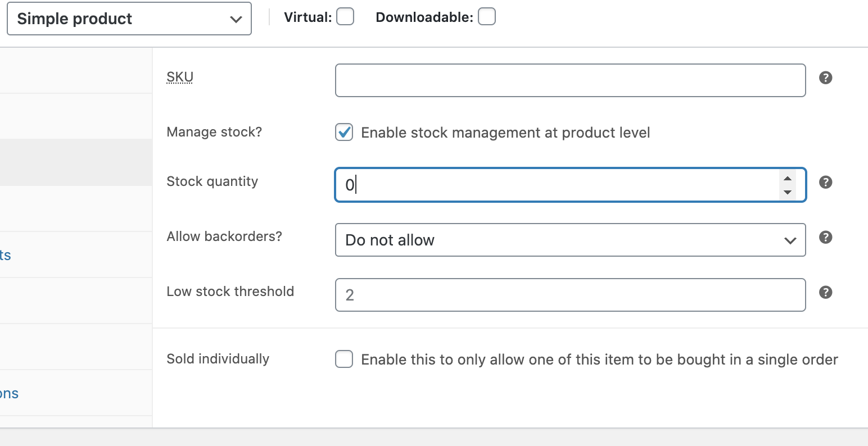Click the Virtual: label text
This screenshot has height=446, width=868.
point(308,17)
